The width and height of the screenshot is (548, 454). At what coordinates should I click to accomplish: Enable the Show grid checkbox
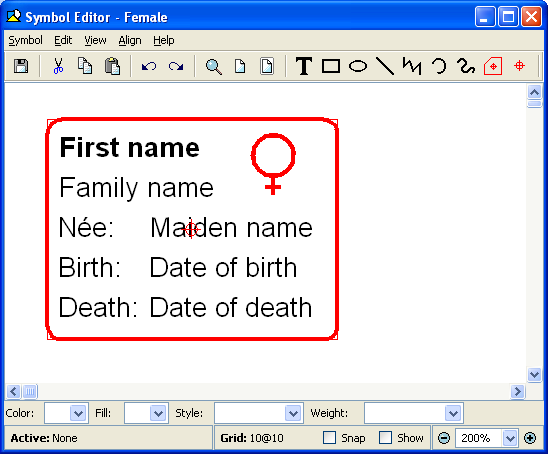pos(385,438)
